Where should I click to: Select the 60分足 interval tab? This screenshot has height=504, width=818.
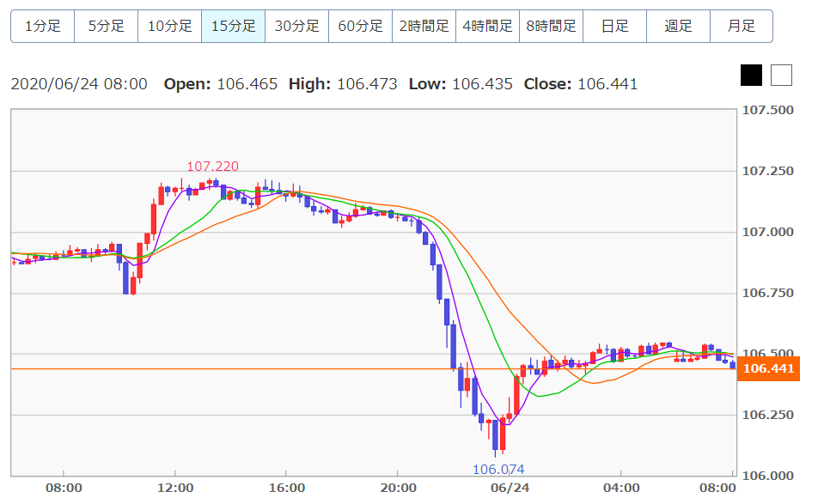pyautogui.click(x=361, y=26)
